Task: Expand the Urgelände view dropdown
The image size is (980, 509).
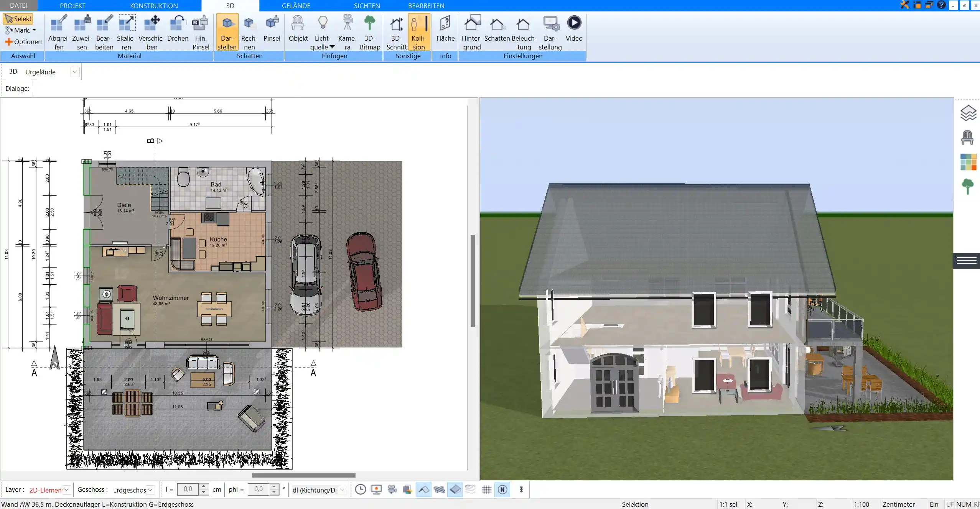Action: (75, 72)
